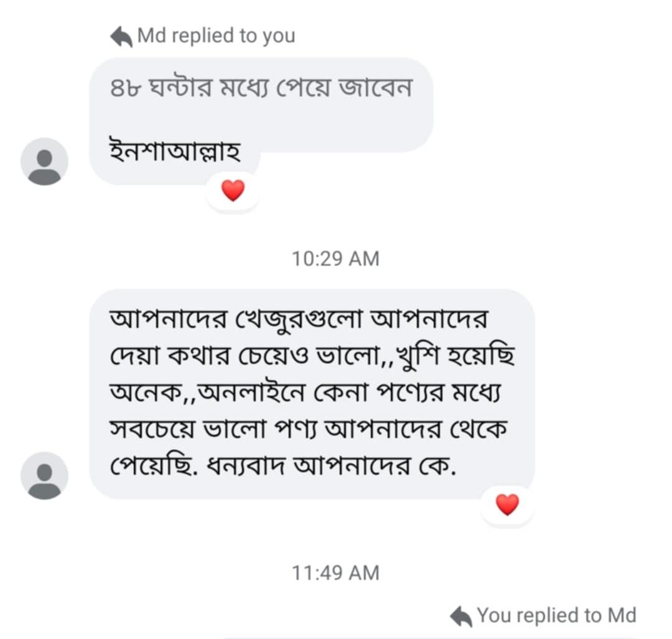
Task: Click the reply arrow beside "Md replied to you"
Action: pyautogui.click(x=121, y=37)
